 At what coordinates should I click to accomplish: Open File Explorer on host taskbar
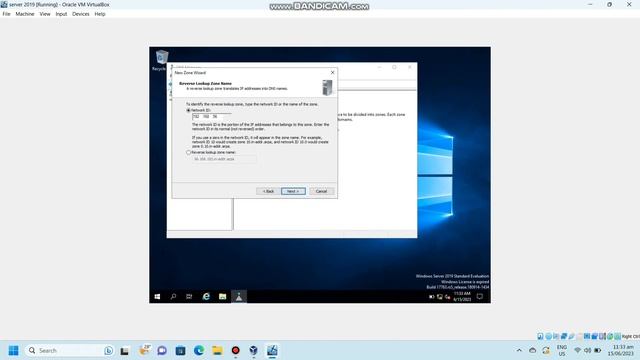pyautogui.click(x=217, y=351)
